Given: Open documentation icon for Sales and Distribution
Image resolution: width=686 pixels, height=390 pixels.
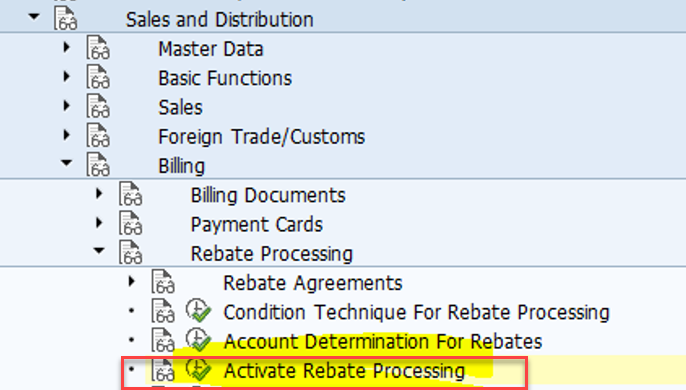Looking at the screenshot, I should click(66, 18).
